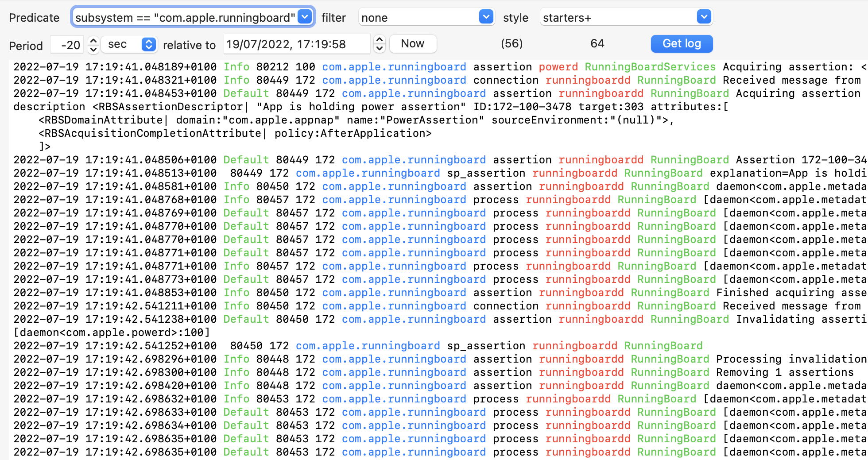
Task: Click the blue Get log button
Action: (682, 44)
